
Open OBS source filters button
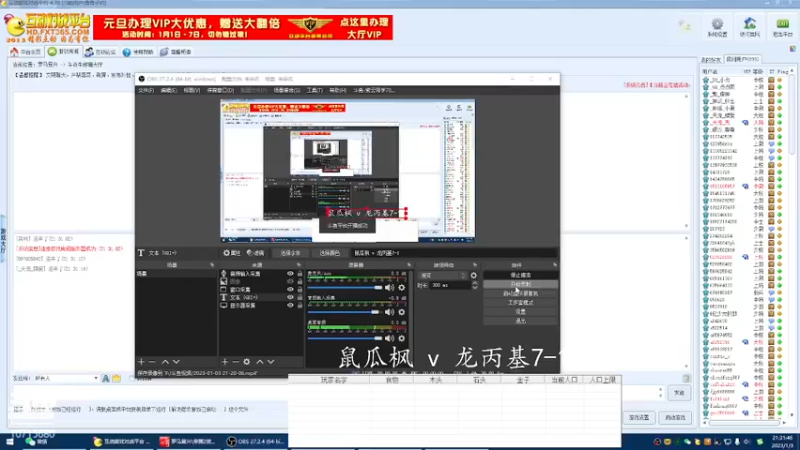[x=255, y=253]
